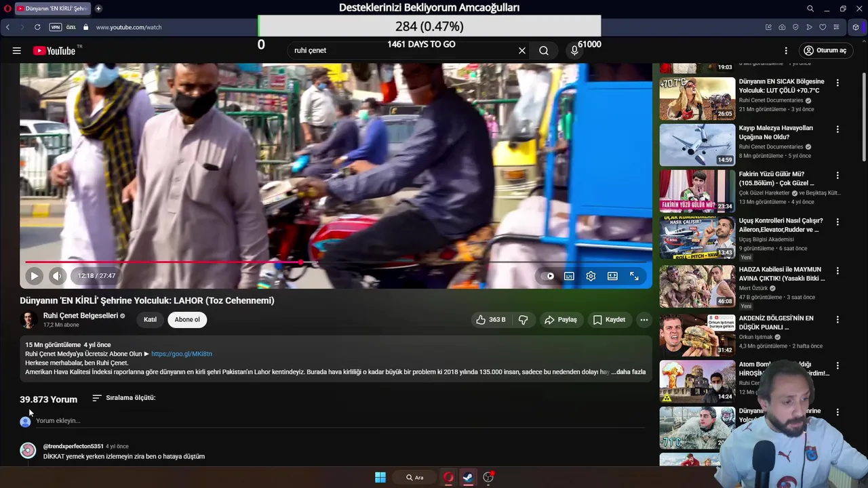Open the YouTube hamburger guide menu
Image resolution: width=868 pixels, height=488 pixels.
17,51
